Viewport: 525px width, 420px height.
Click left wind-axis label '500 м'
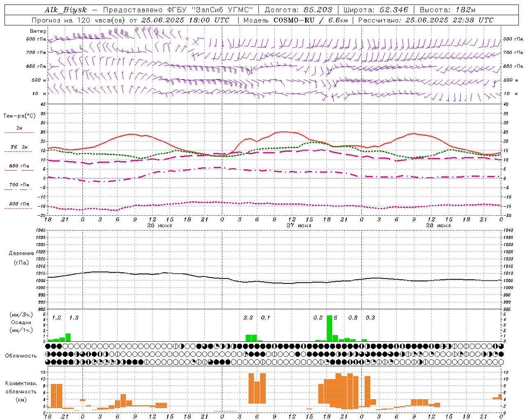[39, 80]
